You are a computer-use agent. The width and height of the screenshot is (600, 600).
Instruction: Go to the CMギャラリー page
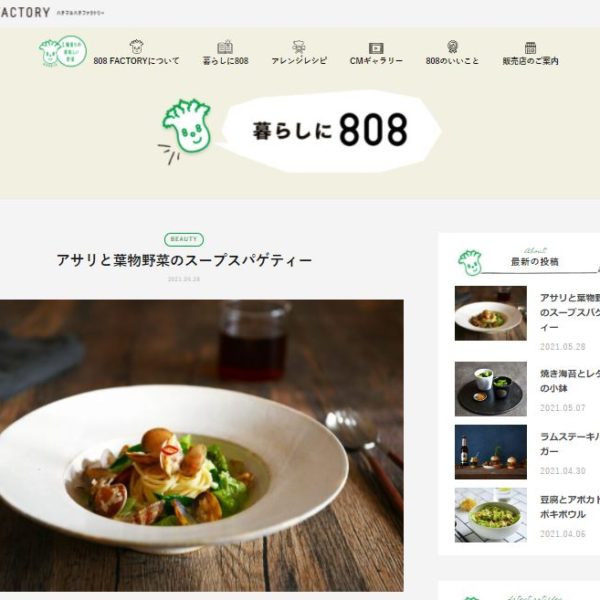(x=376, y=61)
